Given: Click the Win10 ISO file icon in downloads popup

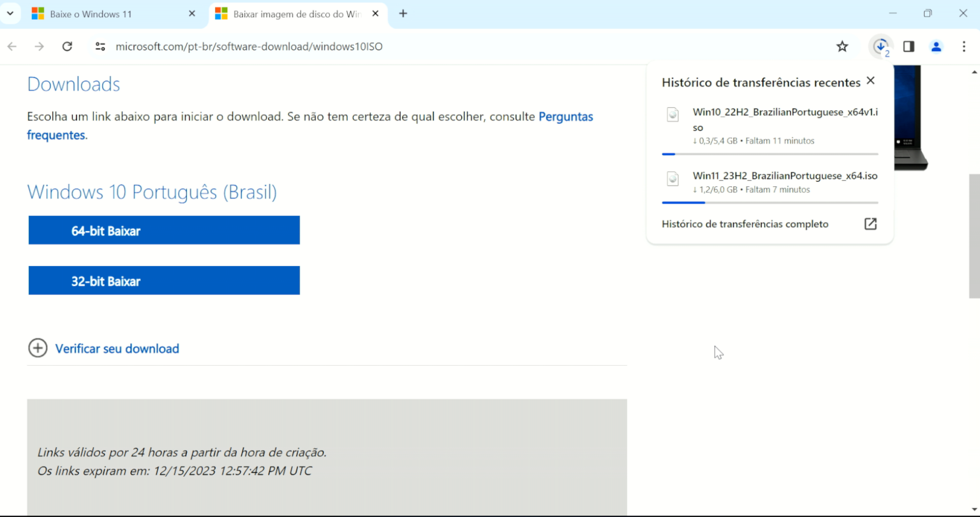Looking at the screenshot, I should click(x=672, y=115).
